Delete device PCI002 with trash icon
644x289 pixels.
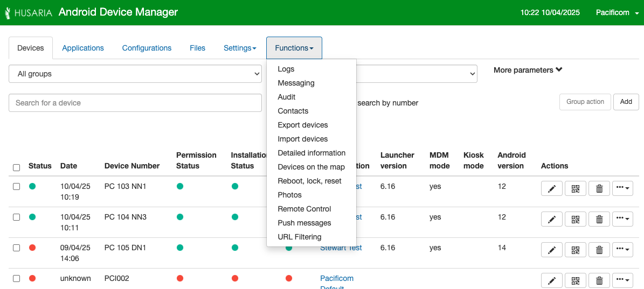[x=599, y=280]
